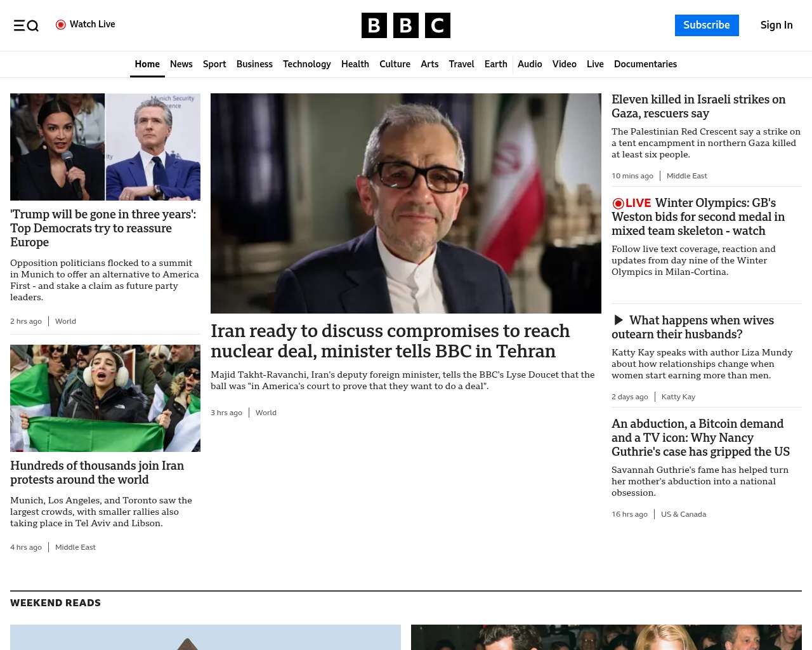This screenshot has height=650, width=812.
Task: Click the World tag under Iran nuclear story
Action: pos(266,413)
